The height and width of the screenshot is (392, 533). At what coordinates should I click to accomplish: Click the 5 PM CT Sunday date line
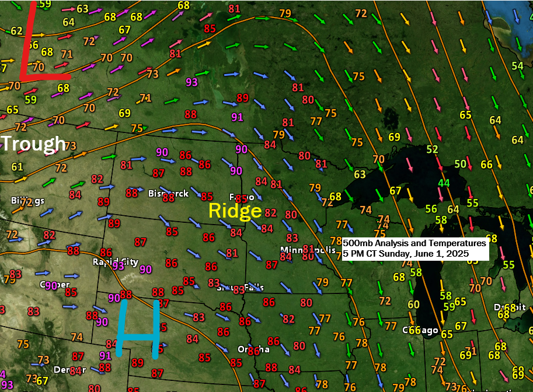click(x=406, y=254)
